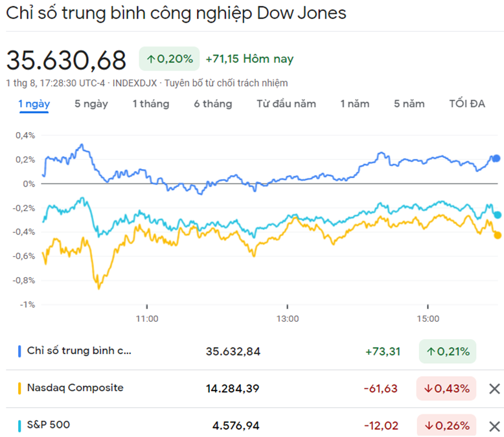View the "5 năm" chart range
The width and height of the screenshot is (504, 437).
tap(409, 104)
